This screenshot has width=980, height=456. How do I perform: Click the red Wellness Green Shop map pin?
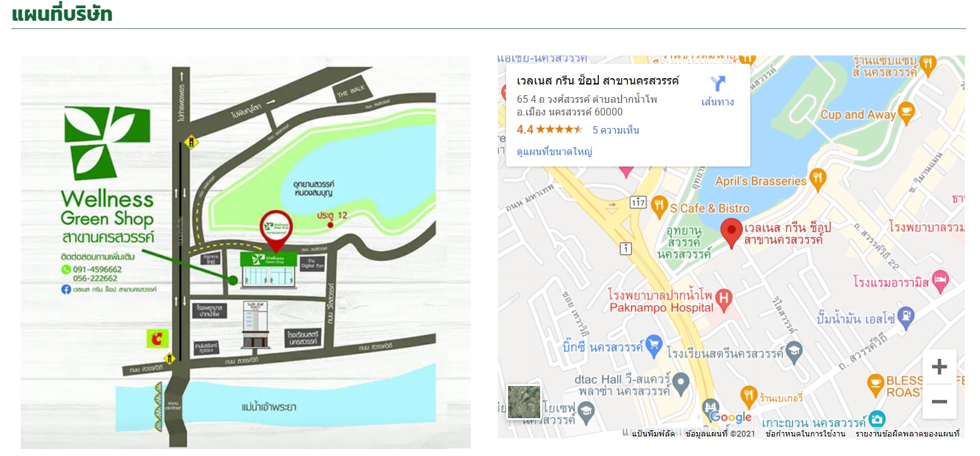pos(731,233)
